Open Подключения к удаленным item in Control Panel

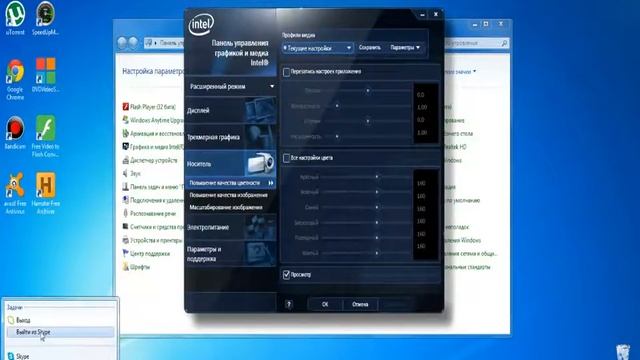click(153, 200)
